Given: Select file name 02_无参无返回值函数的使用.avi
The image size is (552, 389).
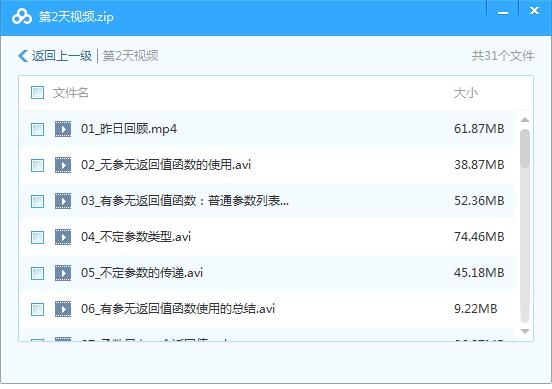Looking at the screenshot, I should point(166,165).
